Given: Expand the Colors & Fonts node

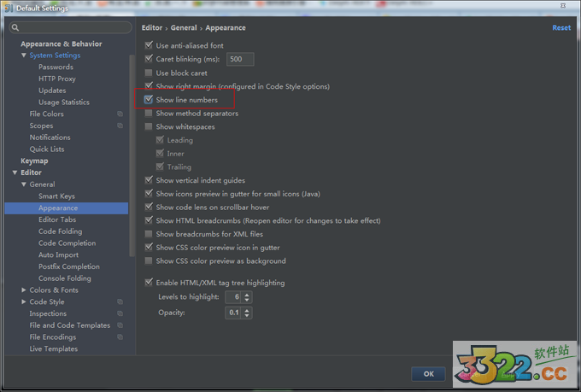Looking at the screenshot, I should (24, 290).
